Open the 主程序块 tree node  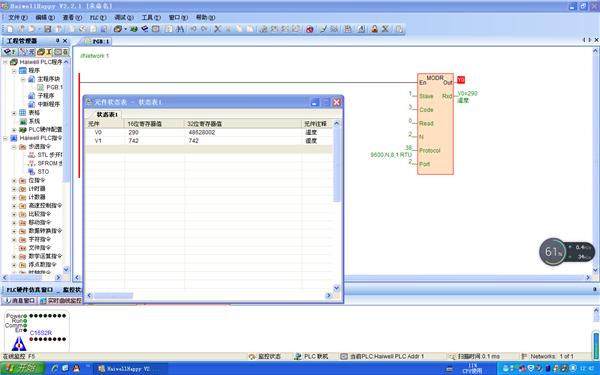tap(48, 79)
